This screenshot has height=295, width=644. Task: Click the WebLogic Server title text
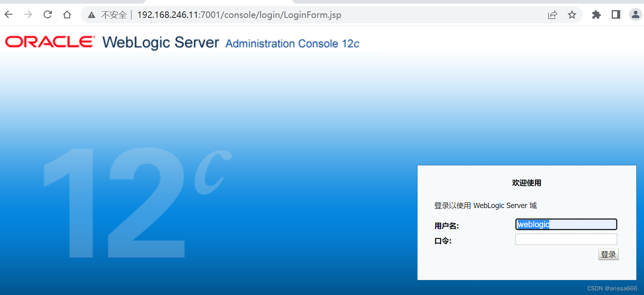161,42
